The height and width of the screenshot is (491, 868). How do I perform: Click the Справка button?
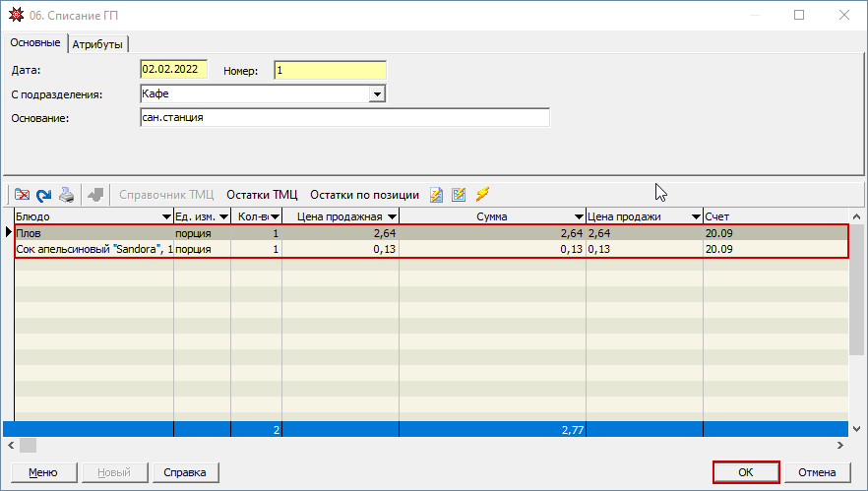point(185,472)
